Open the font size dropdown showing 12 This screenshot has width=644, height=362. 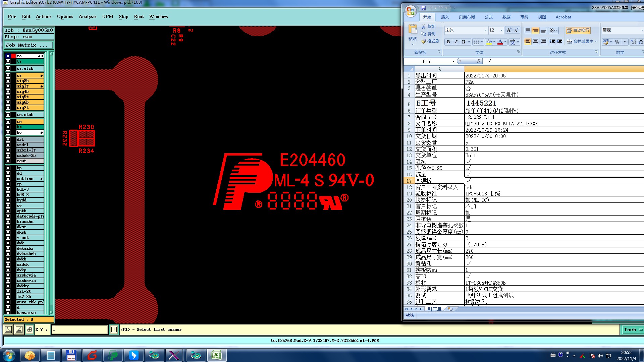(501, 30)
